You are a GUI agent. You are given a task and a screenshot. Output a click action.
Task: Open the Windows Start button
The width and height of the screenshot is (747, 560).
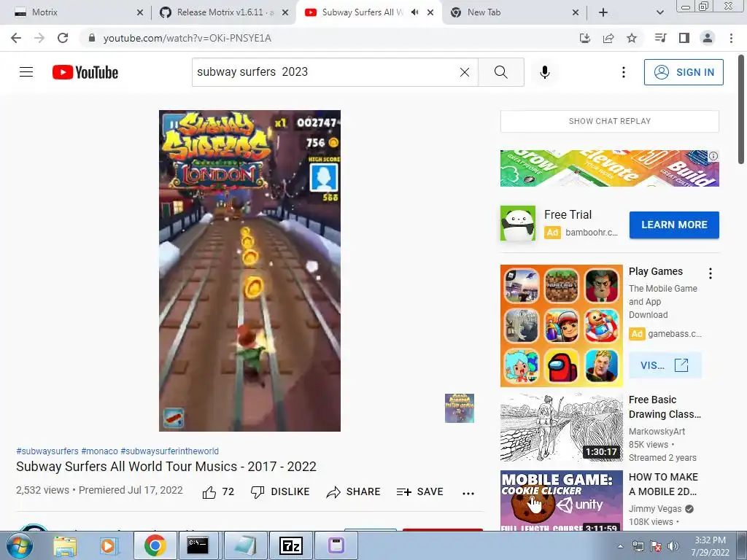(19, 545)
